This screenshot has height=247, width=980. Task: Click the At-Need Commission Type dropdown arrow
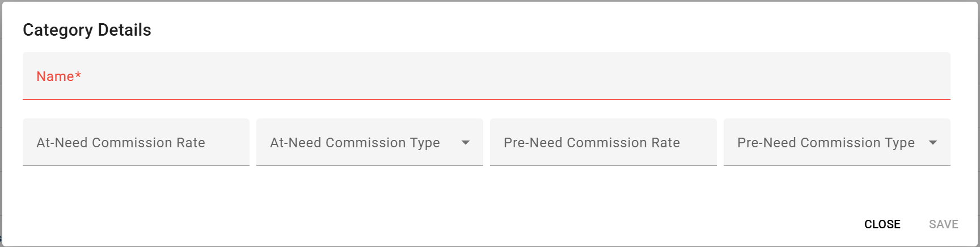[x=466, y=143]
